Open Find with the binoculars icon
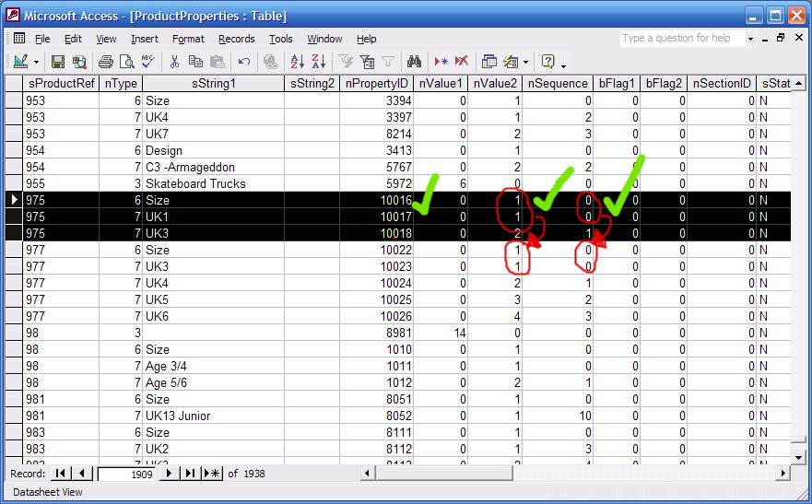This screenshot has height=504, width=812. [x=414, y=62]
